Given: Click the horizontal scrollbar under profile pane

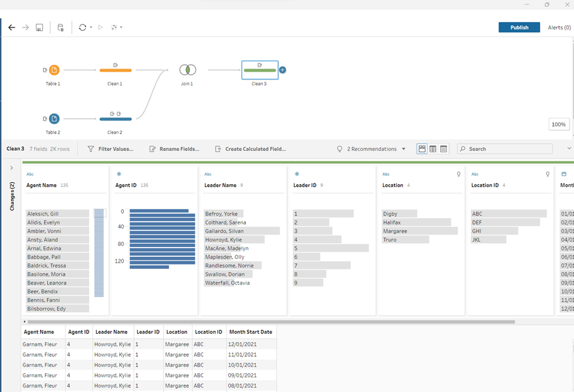Looking at the screenshot, I should pyautogui.click(x=270, y=322).
